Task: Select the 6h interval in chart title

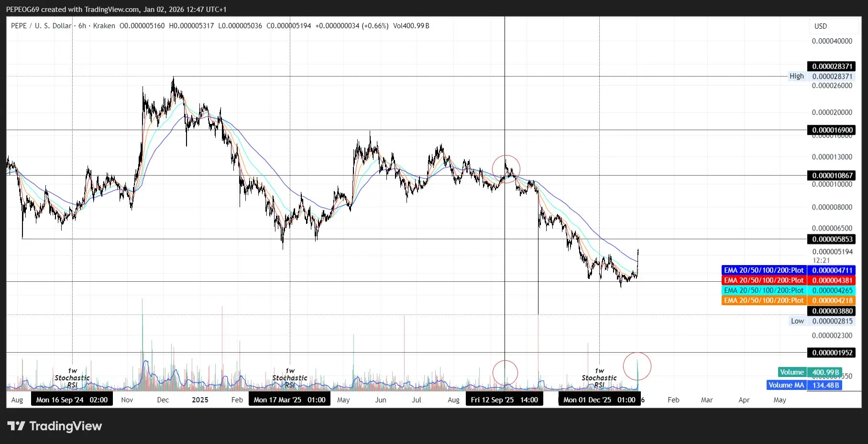Action: [x=82, y=26]
